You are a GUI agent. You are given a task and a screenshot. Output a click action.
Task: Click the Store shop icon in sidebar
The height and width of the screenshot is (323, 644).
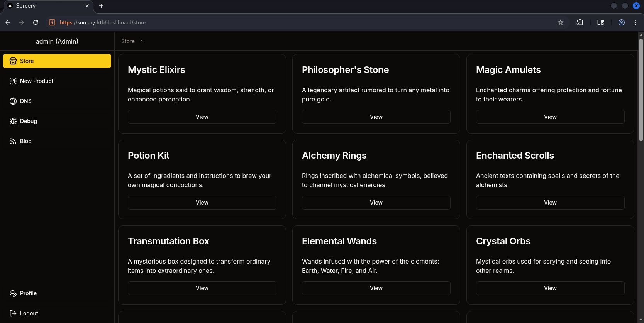coord(13,61)
